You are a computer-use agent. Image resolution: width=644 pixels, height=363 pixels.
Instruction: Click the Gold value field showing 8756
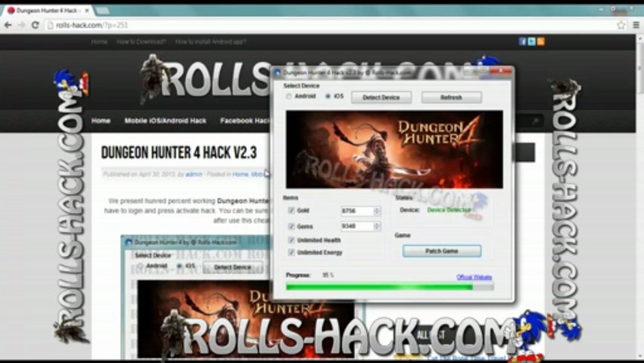357,211
